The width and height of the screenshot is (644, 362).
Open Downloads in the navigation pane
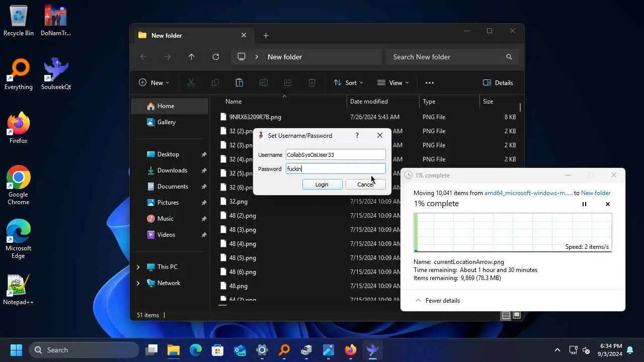click(x=170, y=170)
